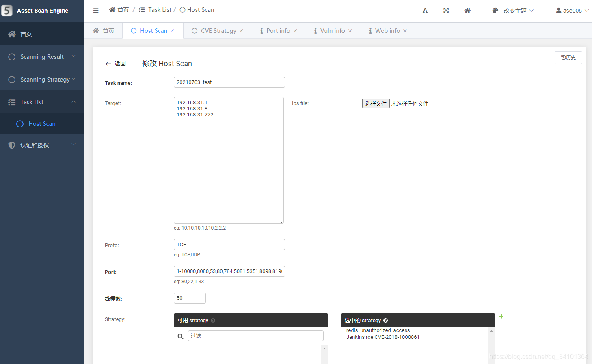Open the 改变主题 theme dropdown

[x=513, y=11]
